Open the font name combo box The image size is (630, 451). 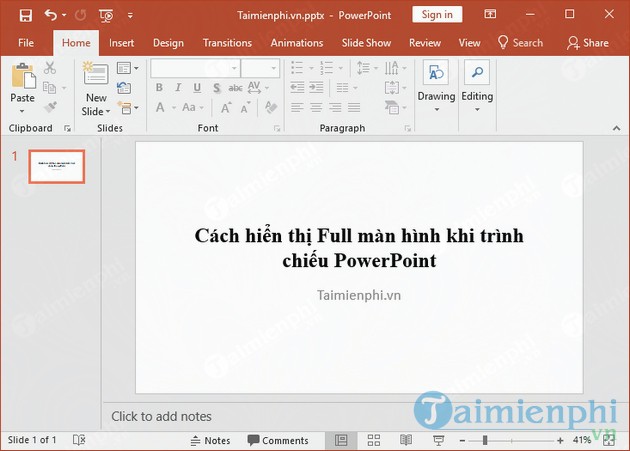pyautogui.click(x=195, y=68)
